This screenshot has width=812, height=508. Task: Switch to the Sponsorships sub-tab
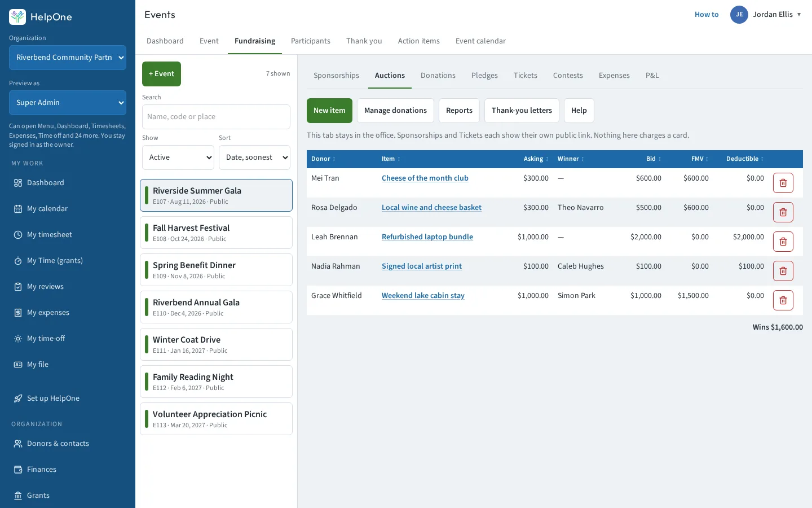[336, 76]
